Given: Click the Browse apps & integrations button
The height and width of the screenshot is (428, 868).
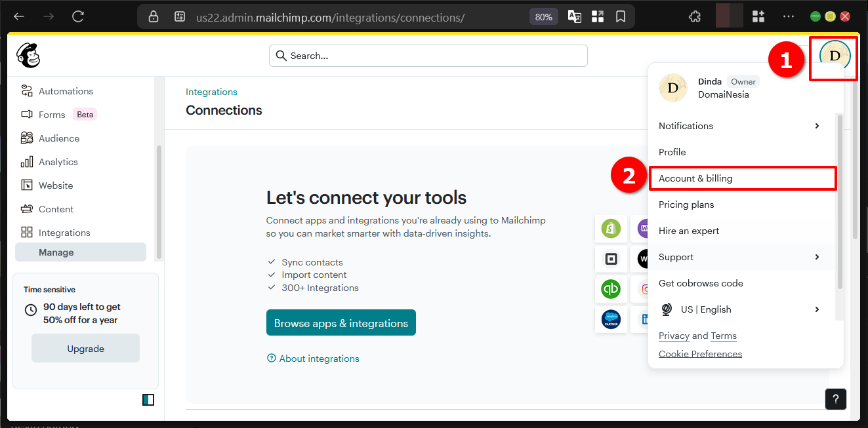Looking at the screenshot, I should (341, 322).
